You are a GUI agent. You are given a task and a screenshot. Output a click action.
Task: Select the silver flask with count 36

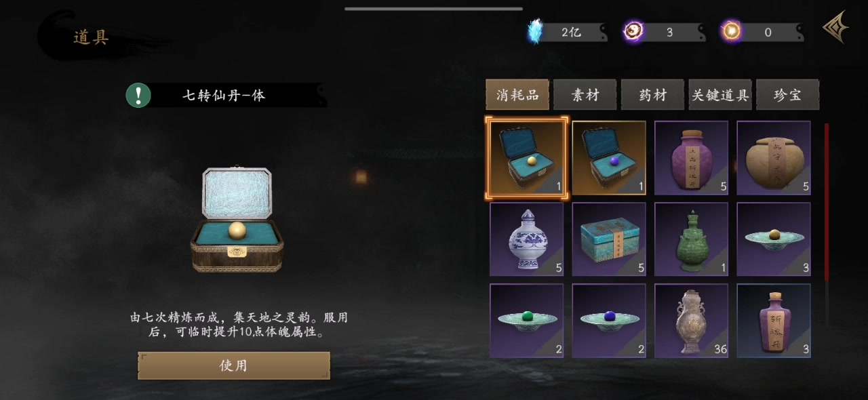[691, 321]
